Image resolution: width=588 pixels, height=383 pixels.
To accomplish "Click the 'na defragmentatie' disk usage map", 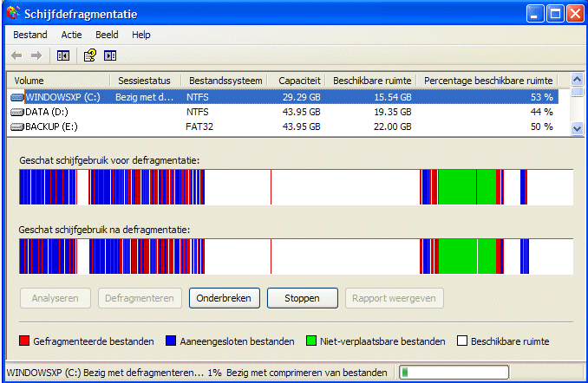I will click(x=297, y=256).
